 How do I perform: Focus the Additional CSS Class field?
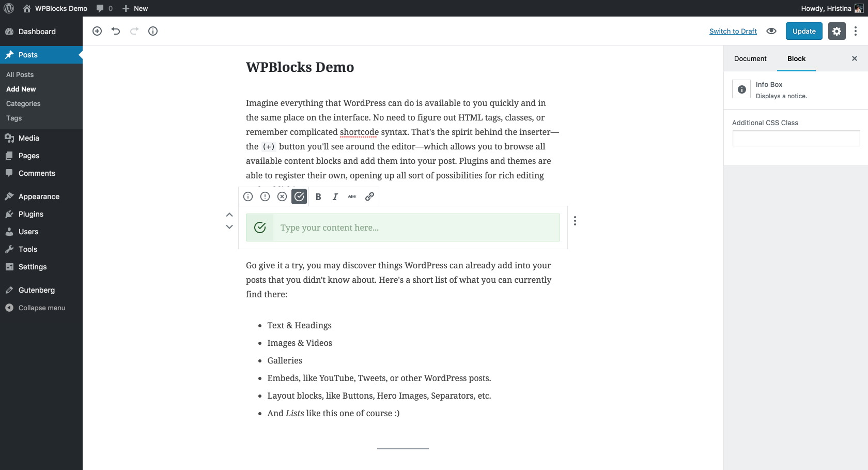coord(796,139)
